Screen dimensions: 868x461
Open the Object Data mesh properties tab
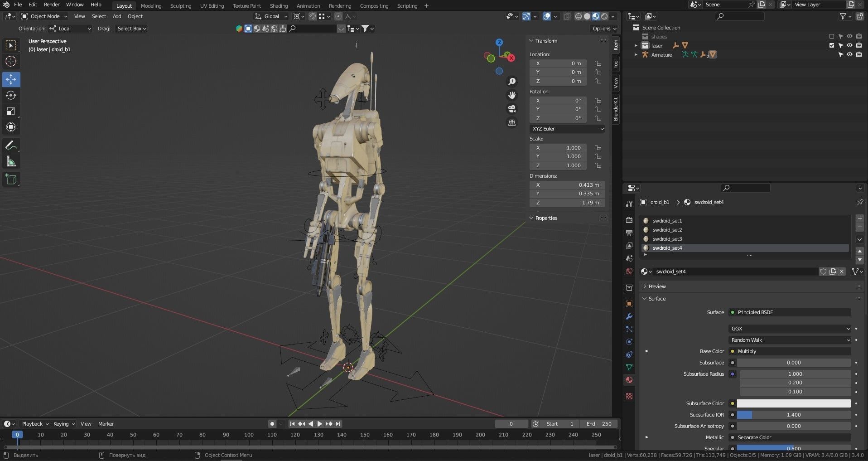pyautogui.click(x=629, y=367)
